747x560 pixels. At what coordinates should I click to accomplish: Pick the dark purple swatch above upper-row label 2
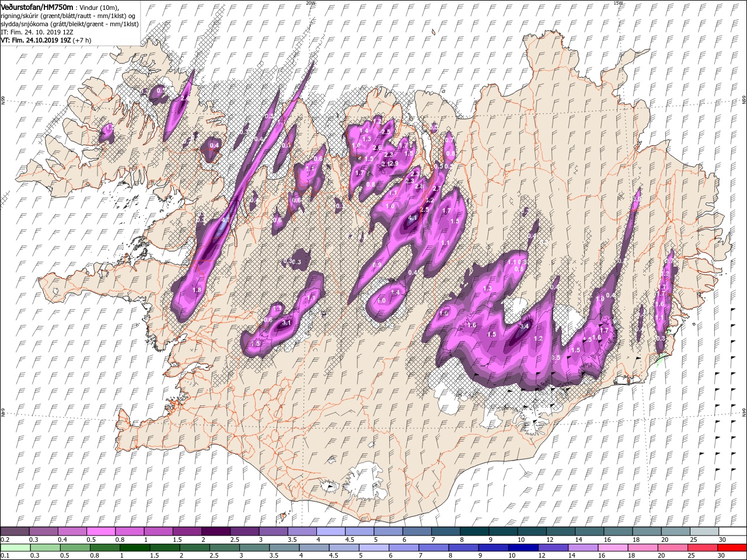point(215,531)
